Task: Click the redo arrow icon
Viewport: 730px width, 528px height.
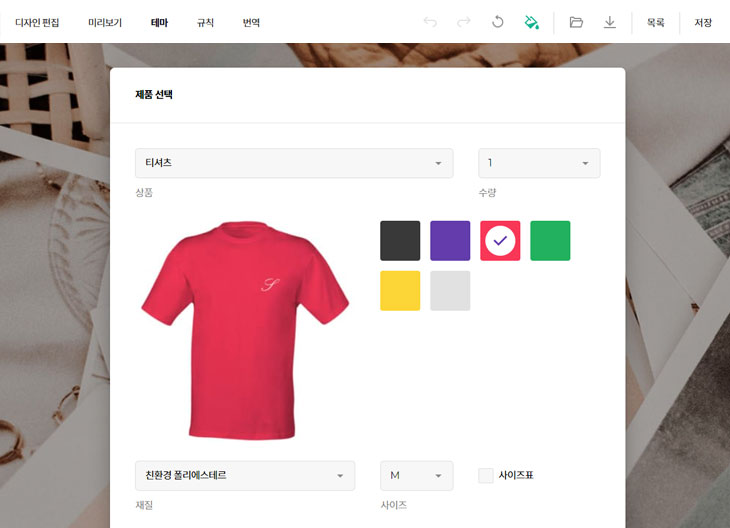Action: [464, 22]
